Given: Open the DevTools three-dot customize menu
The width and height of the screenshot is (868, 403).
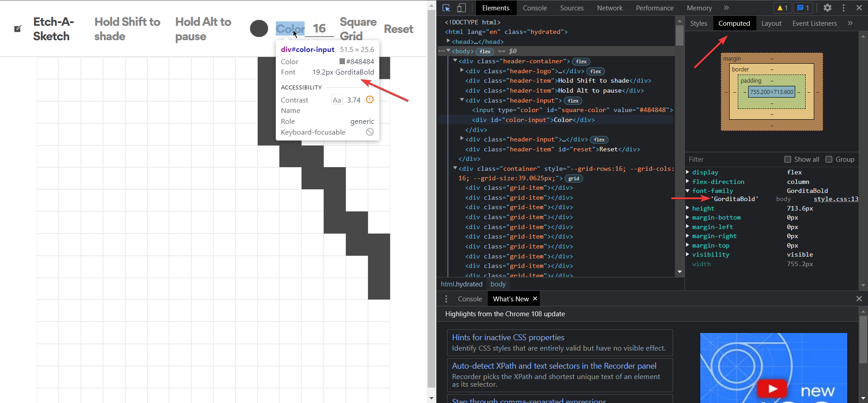Looking at the screenshot, I should 844,8.
